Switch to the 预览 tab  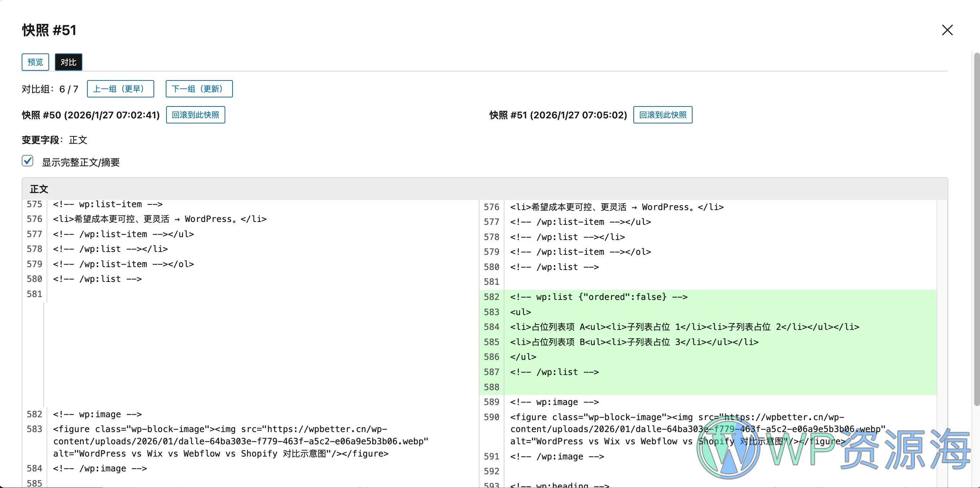click(35, 62)
